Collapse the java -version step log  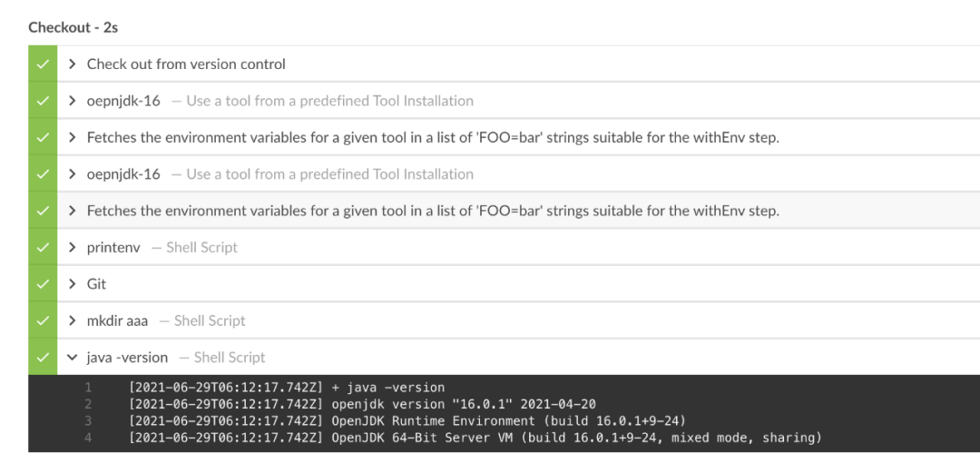coord(73,358)
